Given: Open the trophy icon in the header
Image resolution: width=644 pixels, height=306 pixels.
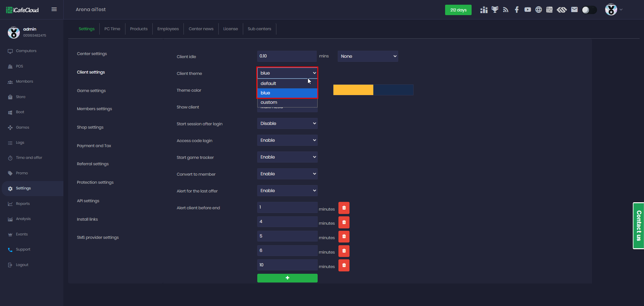Looking at the screenshot, I should (495, 10).
